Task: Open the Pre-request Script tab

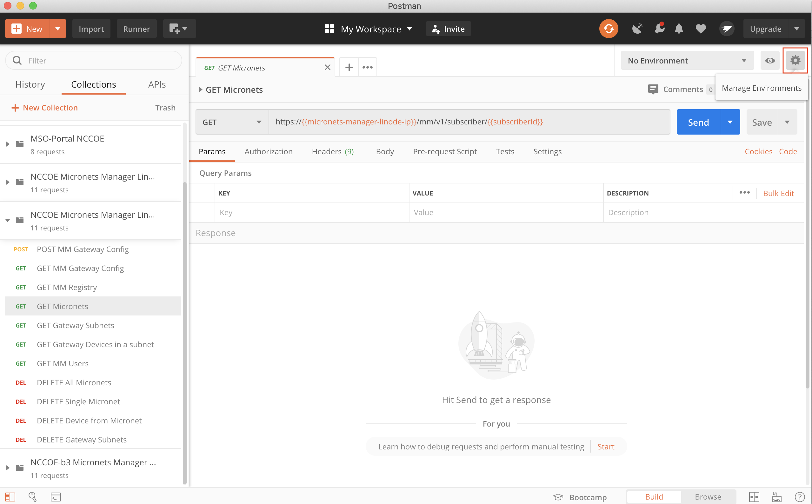Action: 445,151
